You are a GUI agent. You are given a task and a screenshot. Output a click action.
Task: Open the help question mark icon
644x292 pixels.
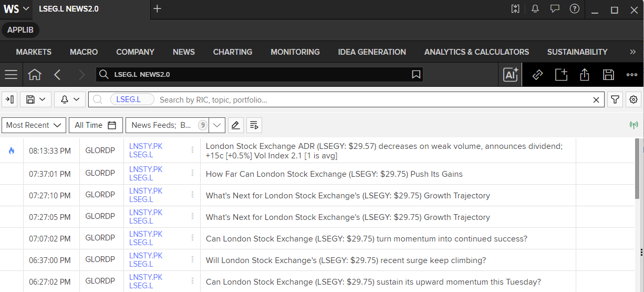(x=574, y=9)
